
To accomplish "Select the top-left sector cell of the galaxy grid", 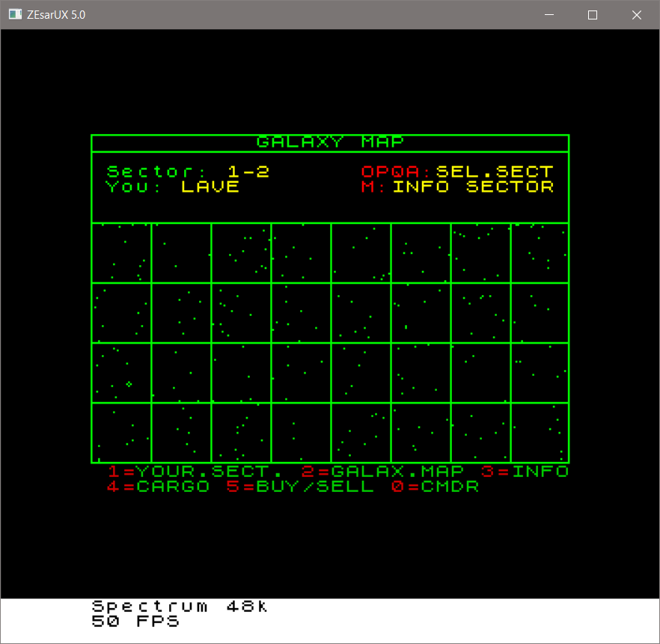I will (121, 253).
